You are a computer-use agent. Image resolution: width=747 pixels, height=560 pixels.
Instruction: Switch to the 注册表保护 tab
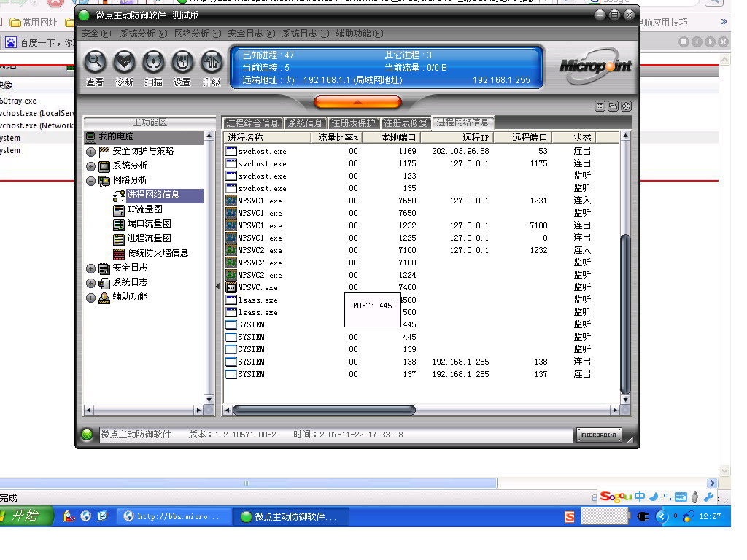click(x=354, y=122)
